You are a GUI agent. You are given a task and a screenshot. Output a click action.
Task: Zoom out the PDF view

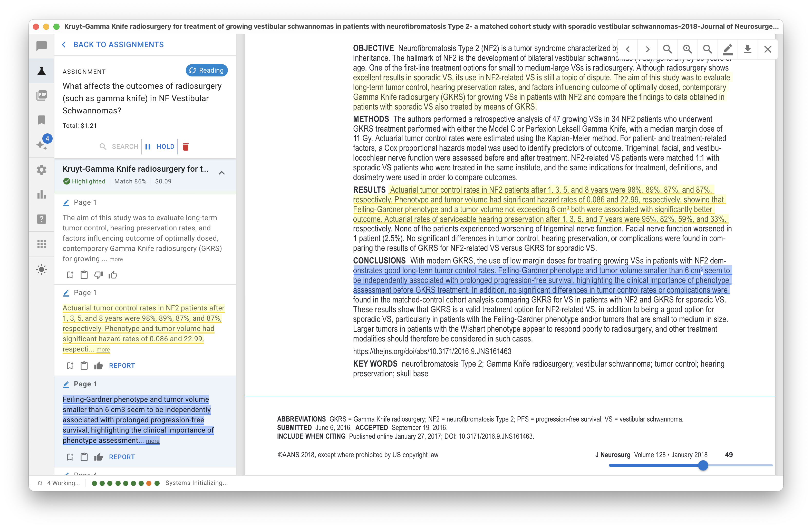(x=667, y=49)
